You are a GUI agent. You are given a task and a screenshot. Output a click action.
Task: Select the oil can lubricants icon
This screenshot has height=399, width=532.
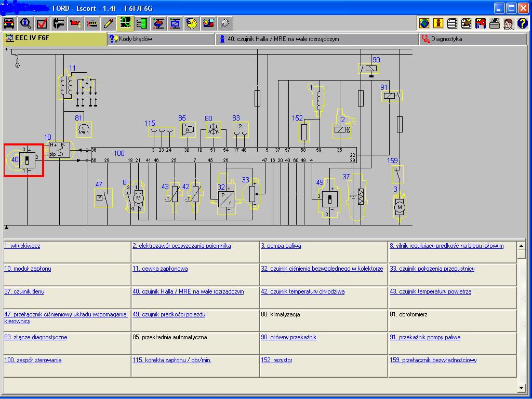pos(75,23)
